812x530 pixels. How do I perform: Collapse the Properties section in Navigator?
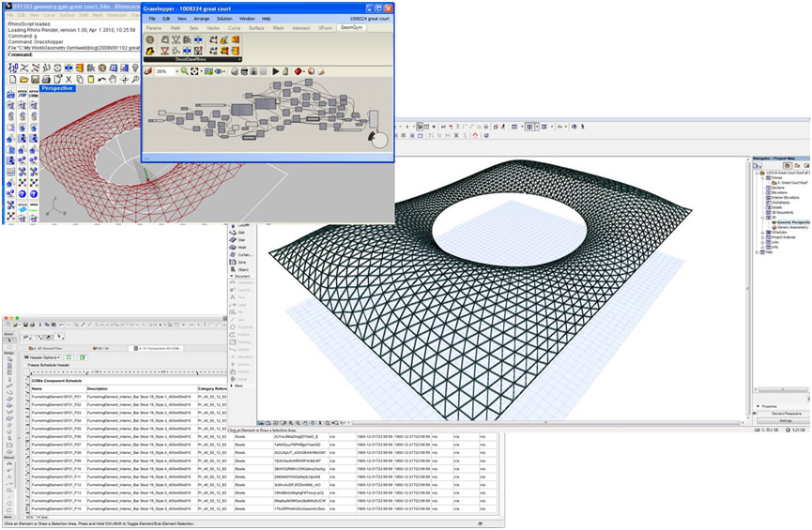758,407
